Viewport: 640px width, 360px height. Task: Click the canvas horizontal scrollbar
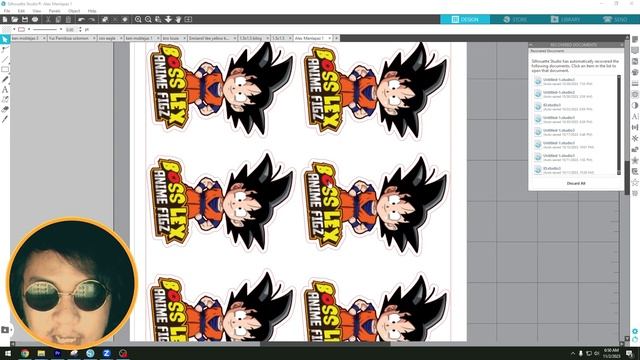click(x=325, y=344)
